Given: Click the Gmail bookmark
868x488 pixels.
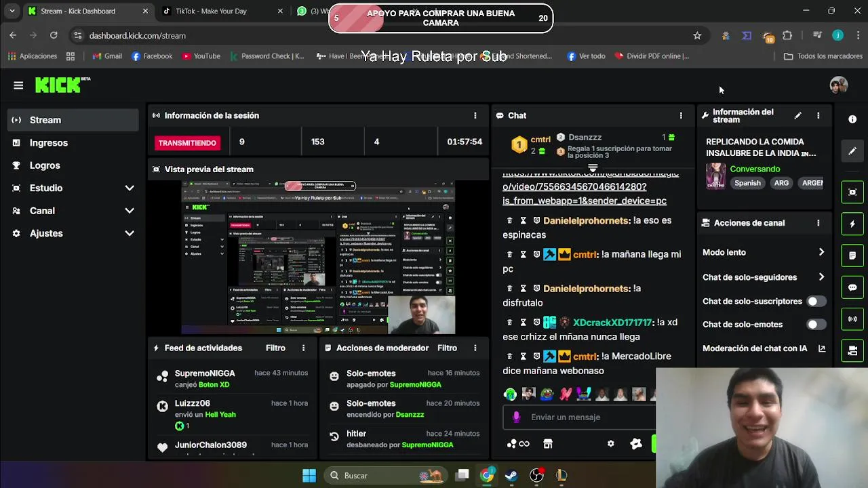Looking at the screenshot, I should (107, 56).
